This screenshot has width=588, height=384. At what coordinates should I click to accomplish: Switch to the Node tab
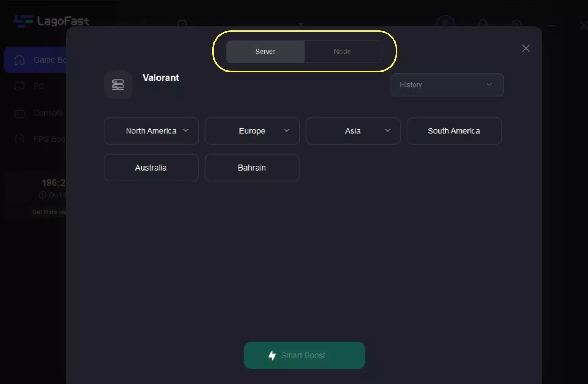point(342,51)
